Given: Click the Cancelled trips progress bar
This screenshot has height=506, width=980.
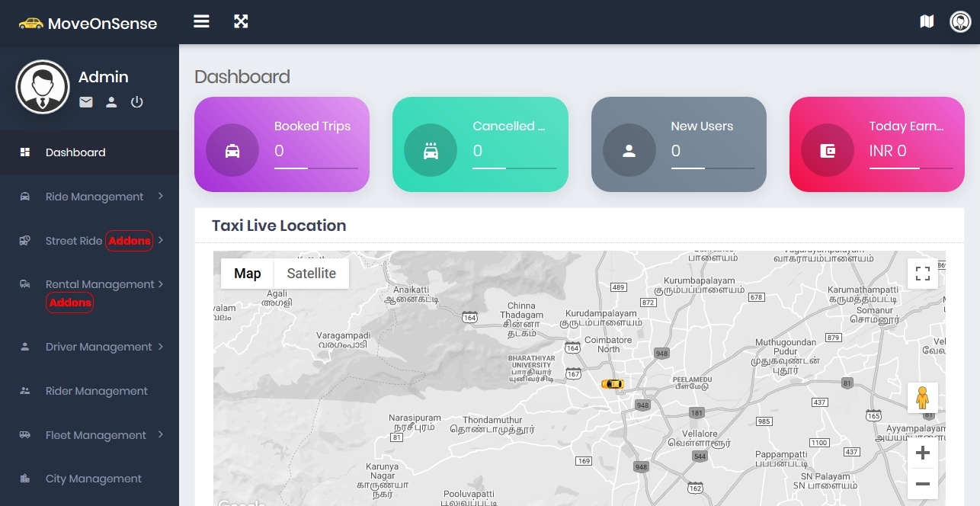Looking at the screenshot, I should [x=514, y=168].
